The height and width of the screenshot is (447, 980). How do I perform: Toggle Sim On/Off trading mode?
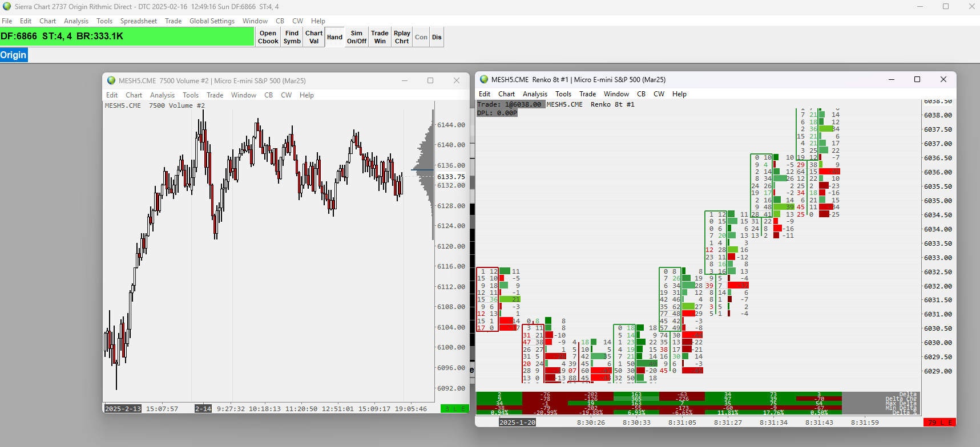[357, 37]
